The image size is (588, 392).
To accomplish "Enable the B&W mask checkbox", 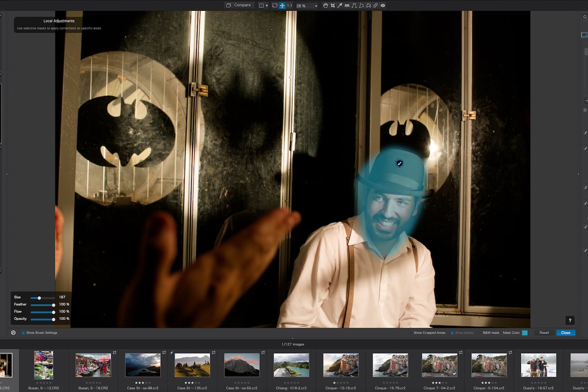I will click(x=480, y=333).
